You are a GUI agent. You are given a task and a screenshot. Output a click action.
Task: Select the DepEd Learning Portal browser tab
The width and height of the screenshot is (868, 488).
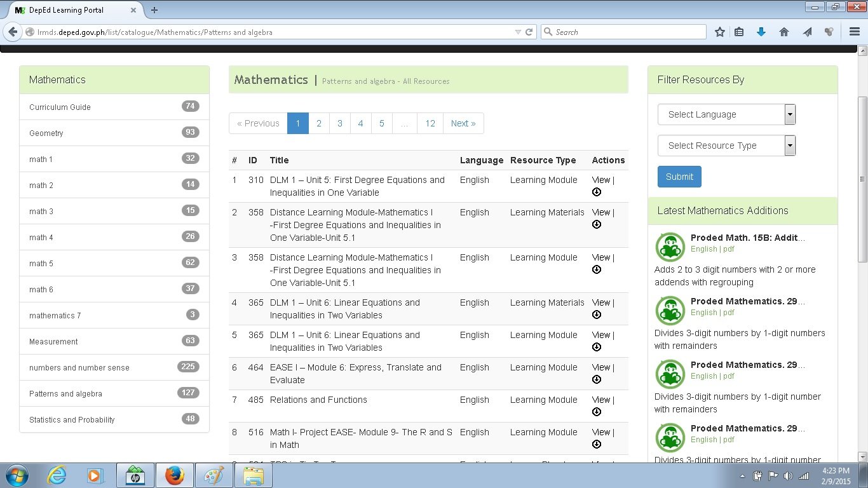tap(70, 10)
